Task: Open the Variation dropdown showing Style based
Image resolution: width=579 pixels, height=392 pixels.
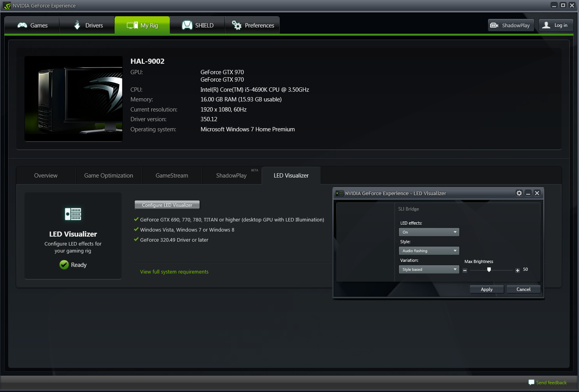Action: click(429, 269)
